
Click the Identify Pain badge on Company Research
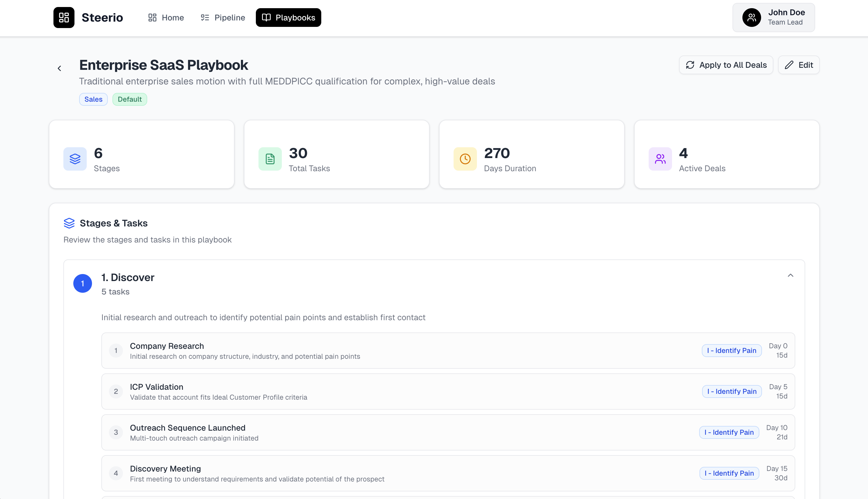click(x=731, y=350)
